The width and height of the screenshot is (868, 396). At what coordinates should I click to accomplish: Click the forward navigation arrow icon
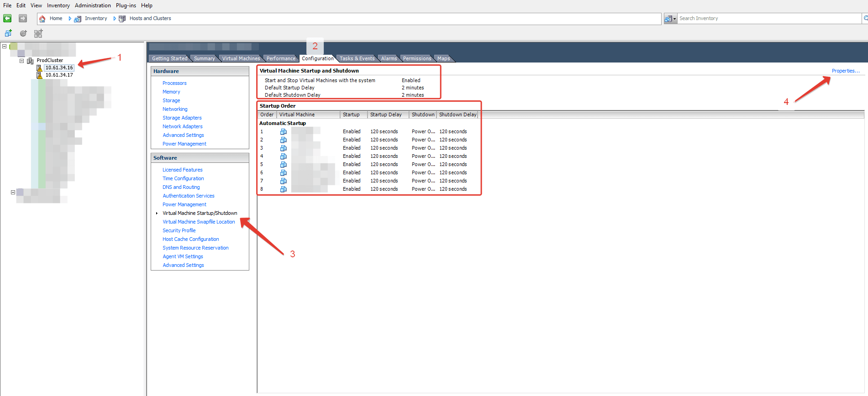[x=23, y=18]
